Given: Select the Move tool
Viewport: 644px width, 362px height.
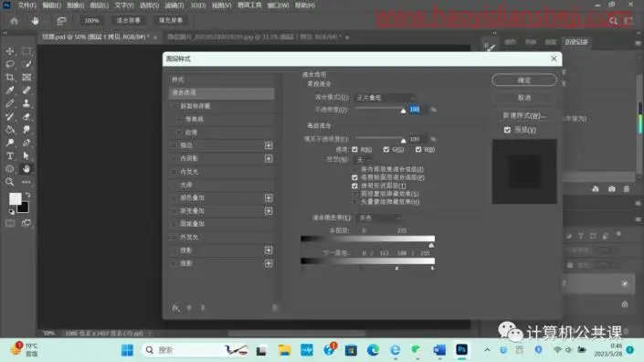Looking at the screenshot, I should pos(10,51).
